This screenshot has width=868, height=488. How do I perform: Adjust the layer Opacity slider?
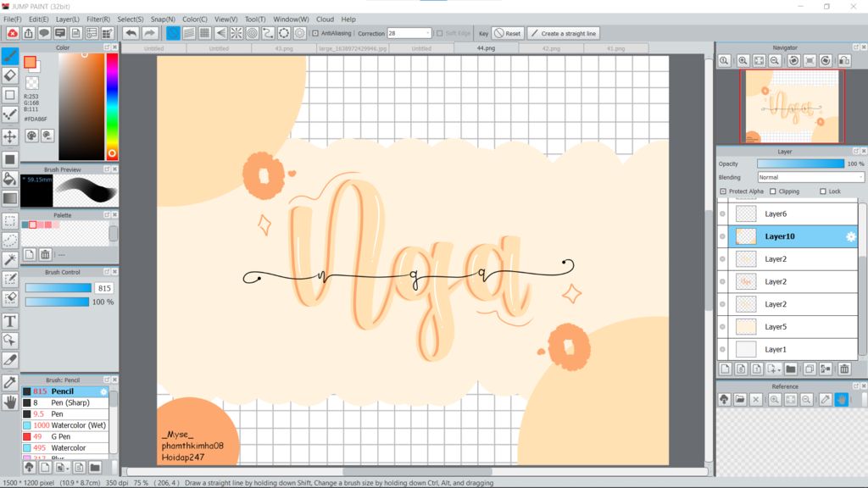pyautogui.click(x=800, y=164)
